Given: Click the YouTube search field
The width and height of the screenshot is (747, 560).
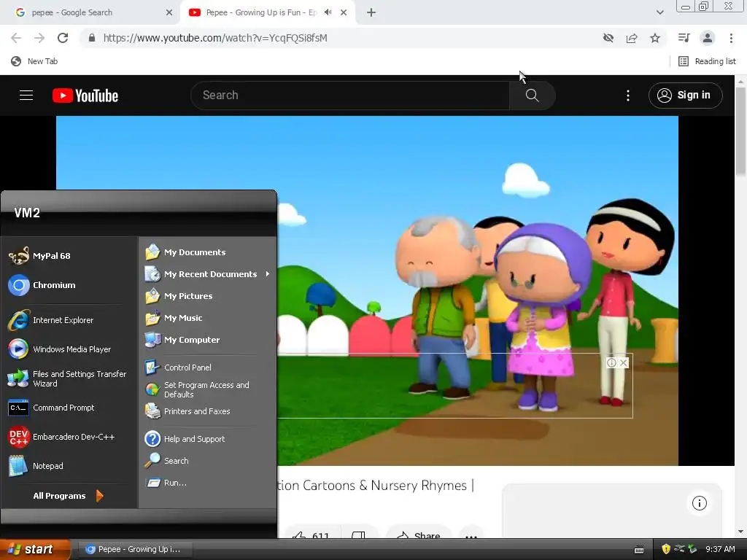Looking at the screenshot, I should point(350,96).
